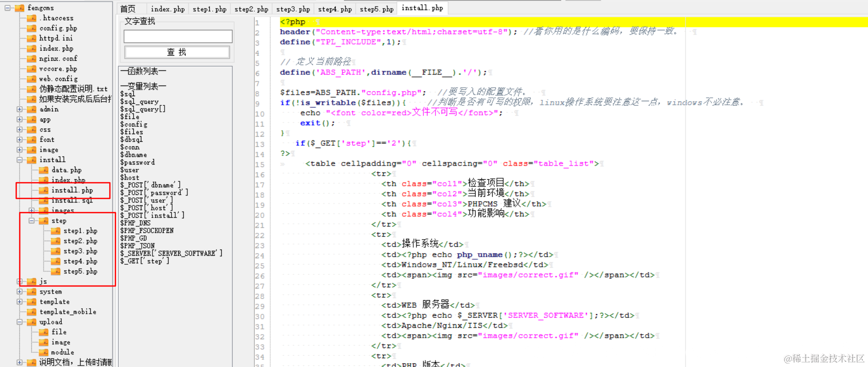This screenshot has width=868, height=367.
Task: Select $PHP_FSOCKOPEN in variable list
Action: [x=147, y=231]
